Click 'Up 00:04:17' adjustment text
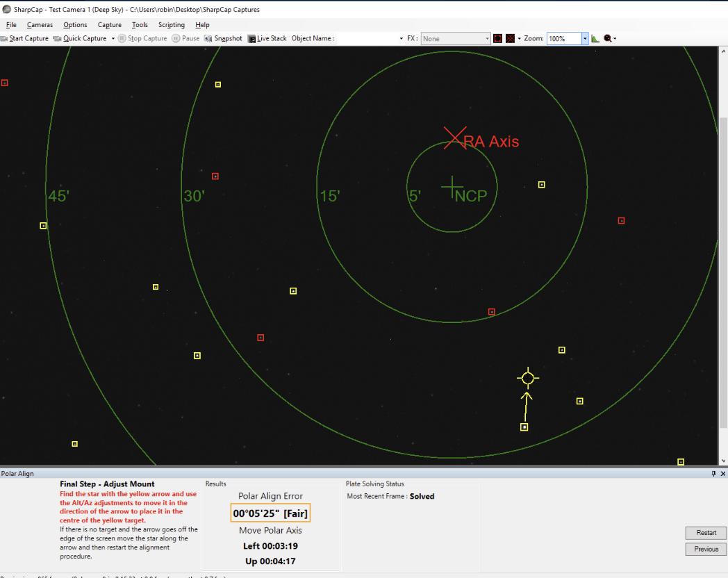 [x=271, y=561]
